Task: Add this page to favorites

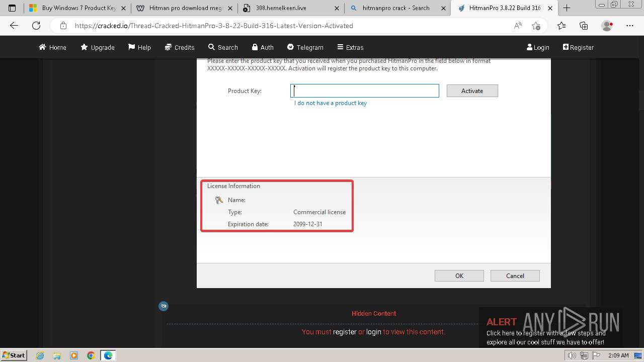Action: click(x=536, y=26)
